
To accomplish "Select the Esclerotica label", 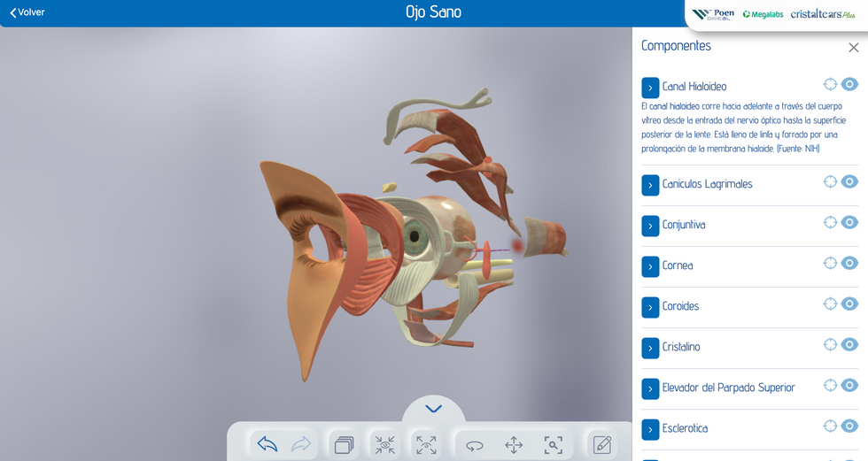I will click(685, 428).
